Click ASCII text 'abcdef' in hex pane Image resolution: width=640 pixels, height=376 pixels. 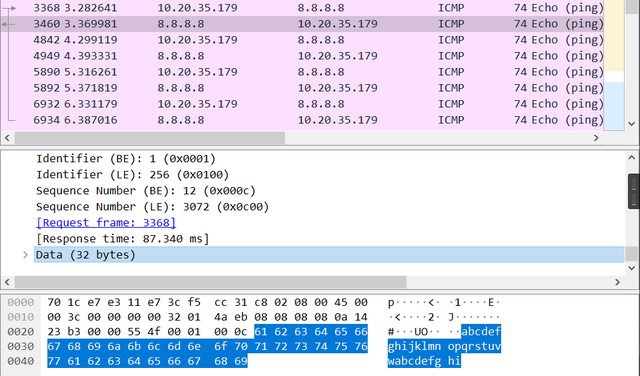tap(481, 332)
